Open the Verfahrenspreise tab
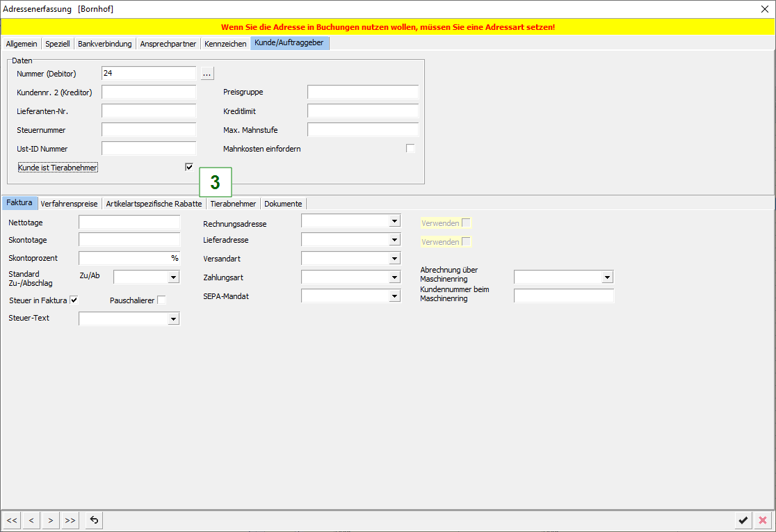The image size is (776, 532). [x=69, y=204]
